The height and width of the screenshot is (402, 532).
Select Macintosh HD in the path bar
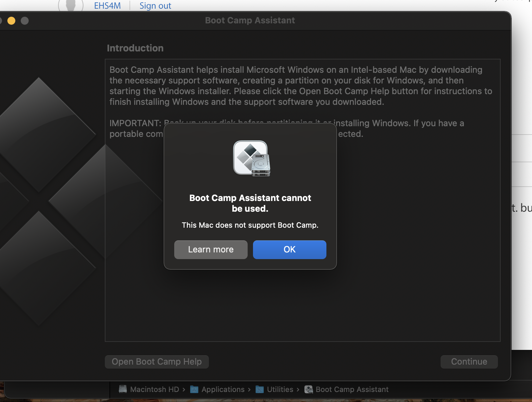pyautogui.click(x=149, y=389)
